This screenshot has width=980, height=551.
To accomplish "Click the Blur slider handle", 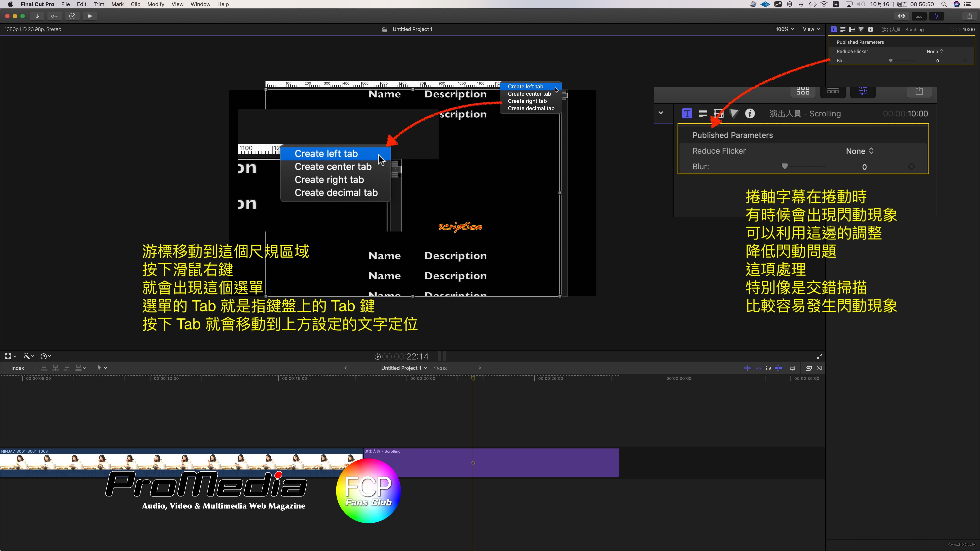I will point(891,60).
